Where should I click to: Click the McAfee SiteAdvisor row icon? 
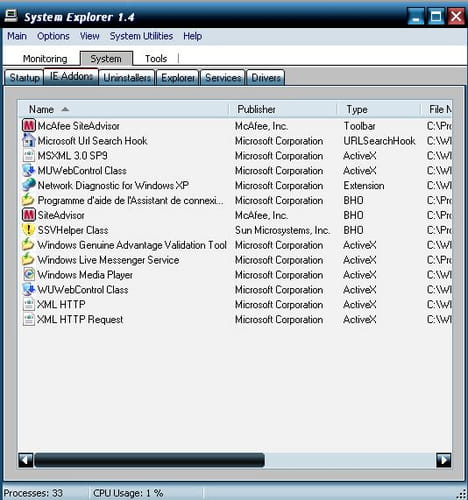click(x=29, y=126)
